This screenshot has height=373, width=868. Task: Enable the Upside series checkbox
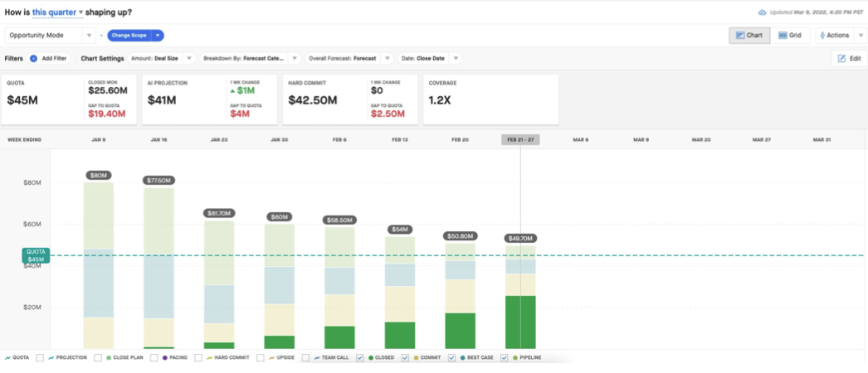(x=261, y=357)
